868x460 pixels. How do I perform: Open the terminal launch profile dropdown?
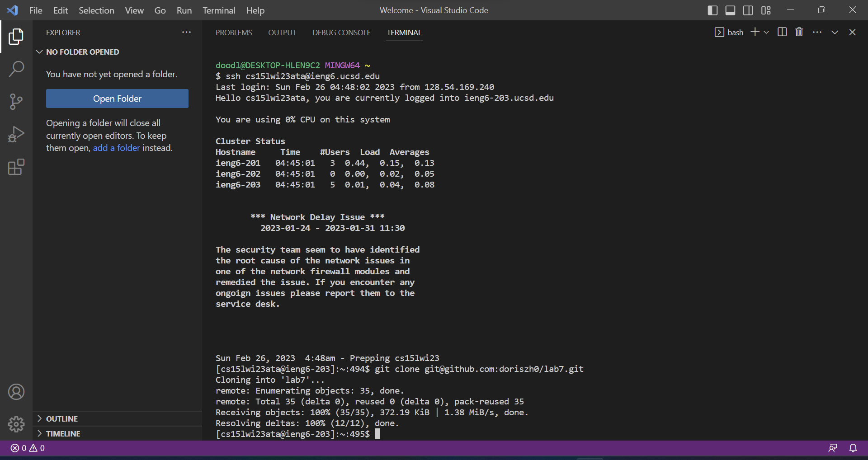766,32
